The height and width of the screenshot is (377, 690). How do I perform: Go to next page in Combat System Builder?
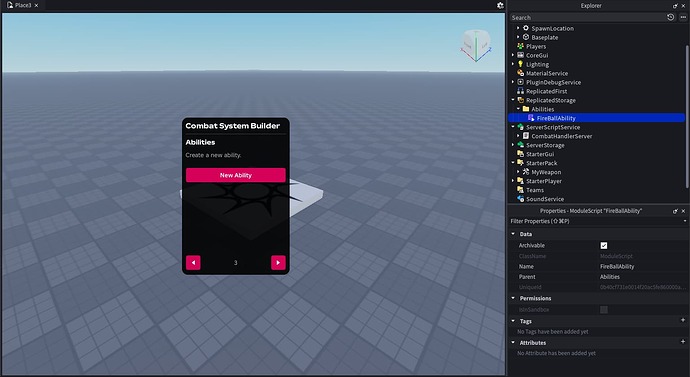point(278,263)
